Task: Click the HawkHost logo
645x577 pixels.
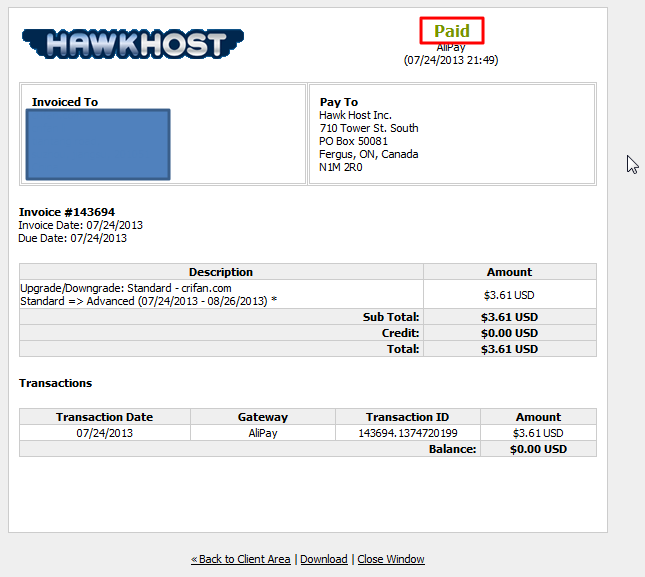Action: (133, 44)
